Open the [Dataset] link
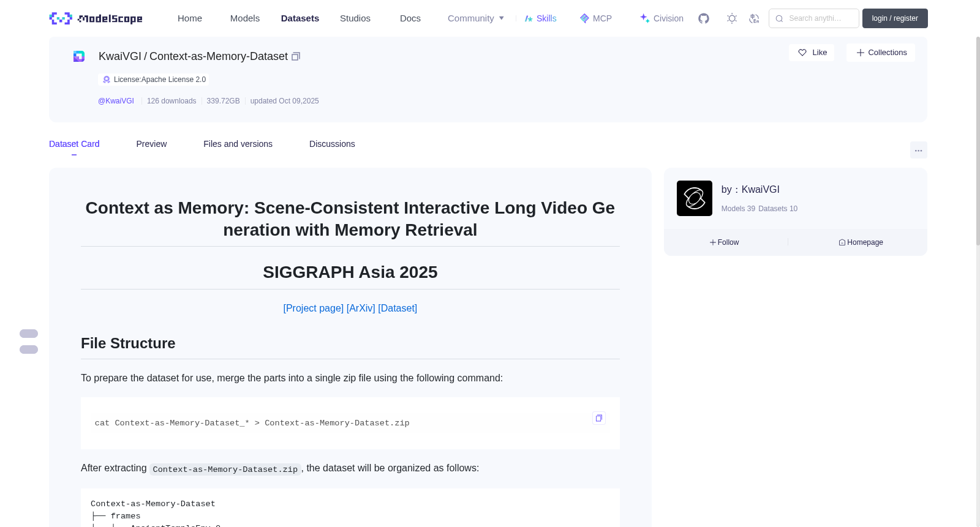 pos(398,308)
